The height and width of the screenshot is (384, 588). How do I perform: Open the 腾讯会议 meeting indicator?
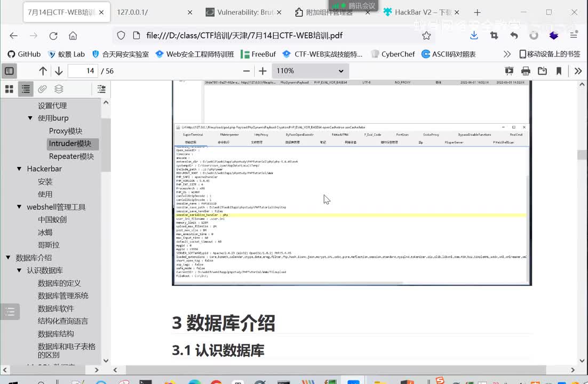click(x=354, y=5)
